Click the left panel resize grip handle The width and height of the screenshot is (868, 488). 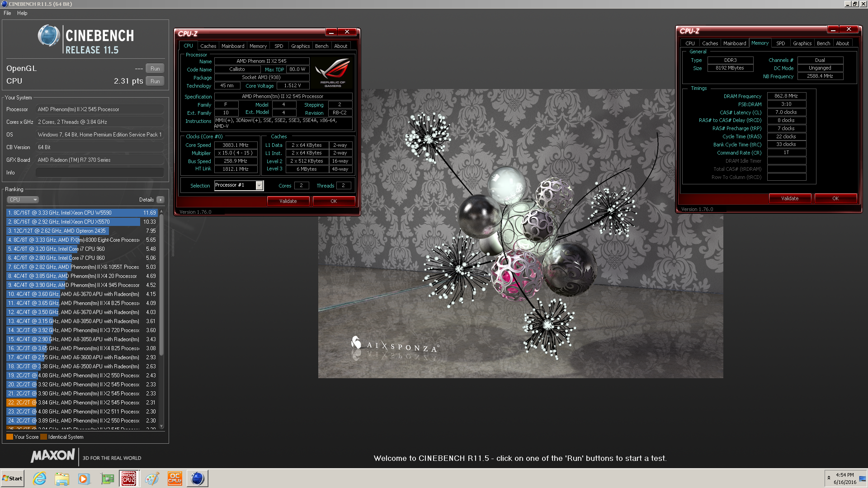tap(173, 243)
